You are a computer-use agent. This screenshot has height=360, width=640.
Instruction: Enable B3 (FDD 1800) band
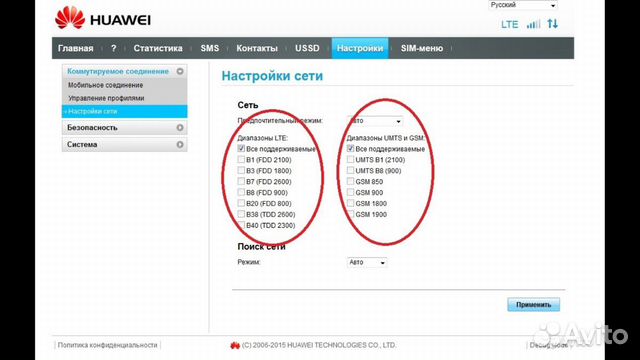coord(241,171)
